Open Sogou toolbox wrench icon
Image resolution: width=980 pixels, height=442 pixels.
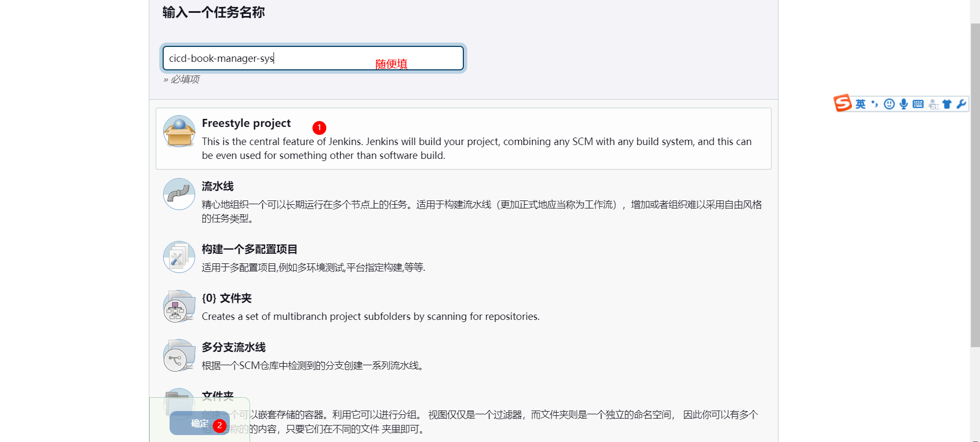click(x=961, y=104)
